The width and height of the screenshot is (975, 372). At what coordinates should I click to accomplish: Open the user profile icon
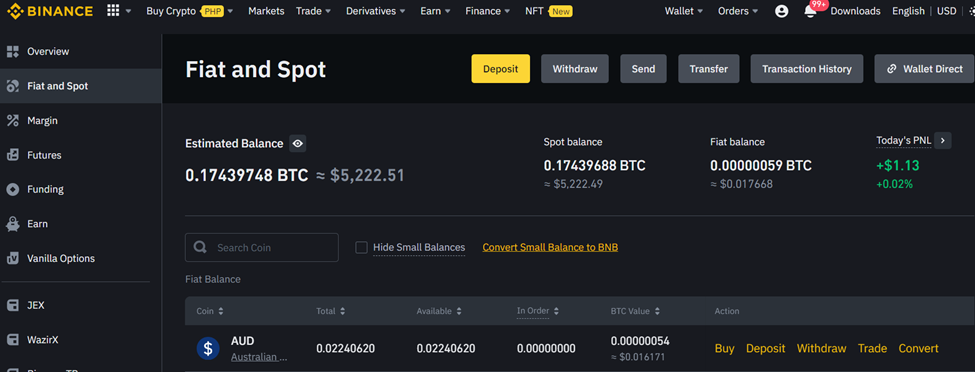[x=782, y=11]
